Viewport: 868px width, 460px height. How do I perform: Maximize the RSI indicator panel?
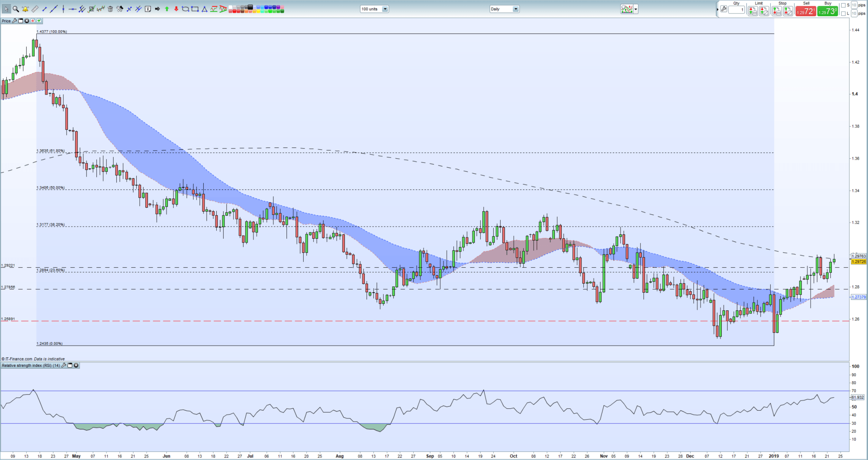coord(70,365)
